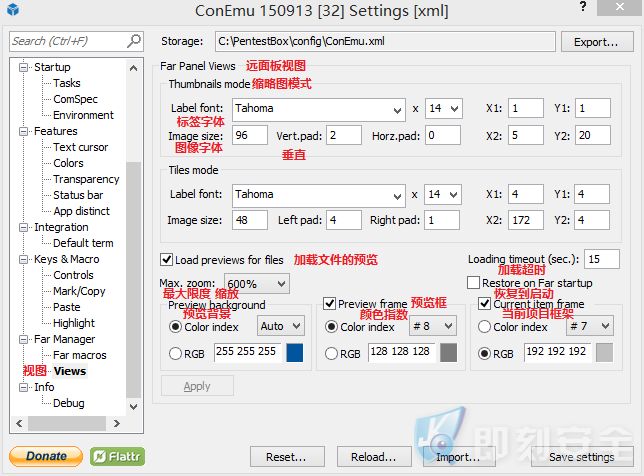The image size is (644, 476).
Task: Select Current item frame RGB radio
Action: pos(484,354)
